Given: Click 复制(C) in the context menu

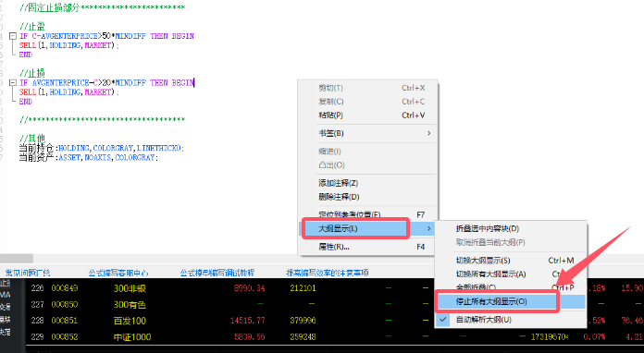Looking at the screenshot, I should (x=368, y=102).
